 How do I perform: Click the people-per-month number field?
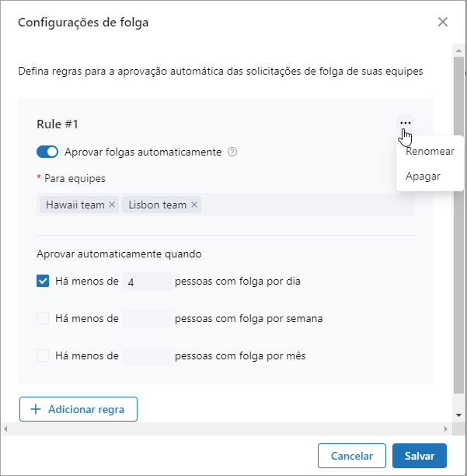[x=147, y=355]
